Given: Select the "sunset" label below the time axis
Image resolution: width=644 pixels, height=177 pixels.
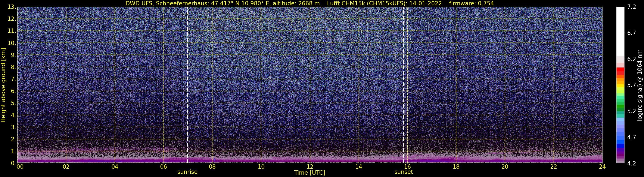Looking at the screenshot, I should pos(404,172).
